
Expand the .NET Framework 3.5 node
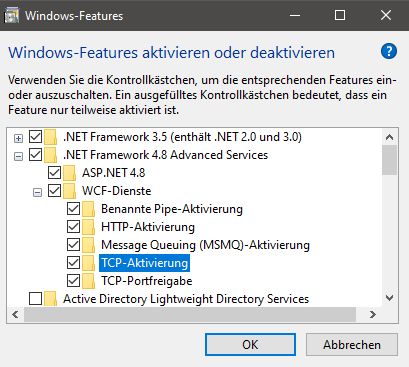pos(18,138)
